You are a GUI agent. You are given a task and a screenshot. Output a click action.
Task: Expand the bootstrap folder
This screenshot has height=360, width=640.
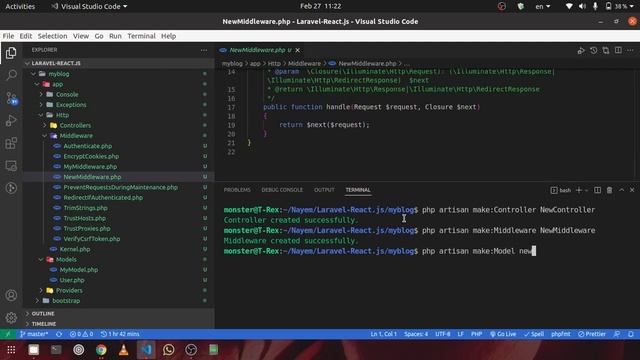click(118, 300)
